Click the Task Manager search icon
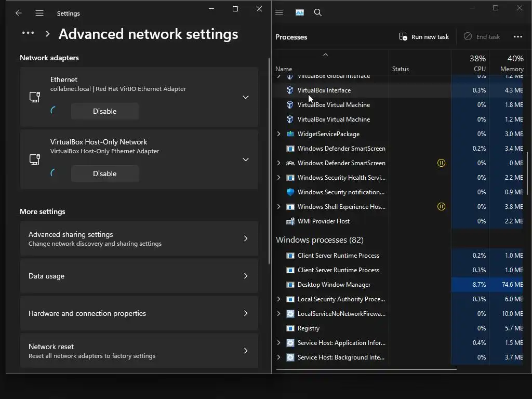532x399 pixels. (x=318, y=12)
